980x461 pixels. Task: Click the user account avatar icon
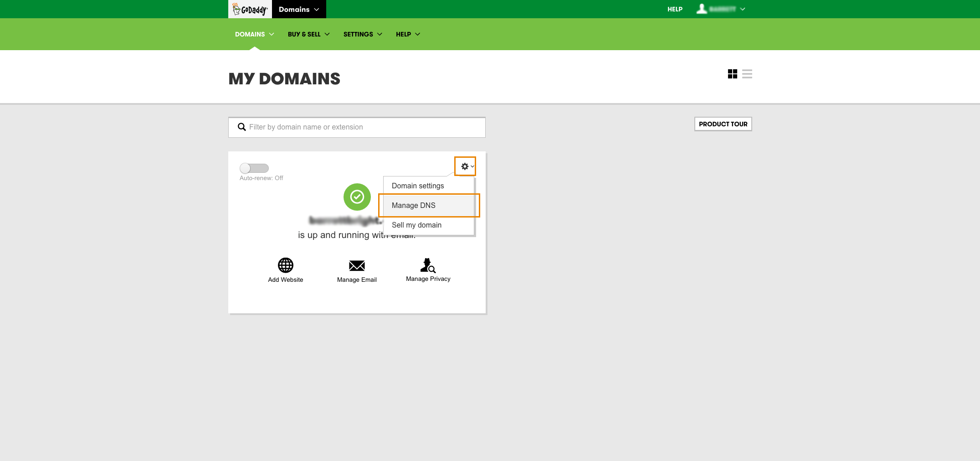tap(702, 9)
